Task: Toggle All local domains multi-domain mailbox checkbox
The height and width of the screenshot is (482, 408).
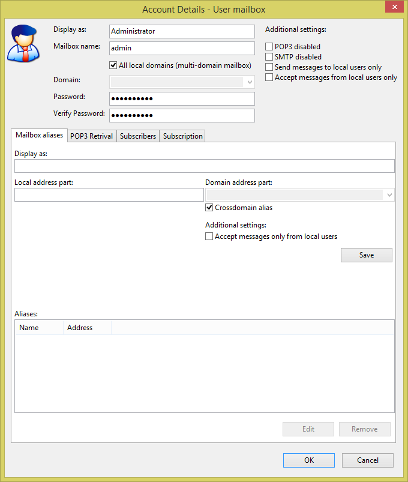Action: (113, 65)
